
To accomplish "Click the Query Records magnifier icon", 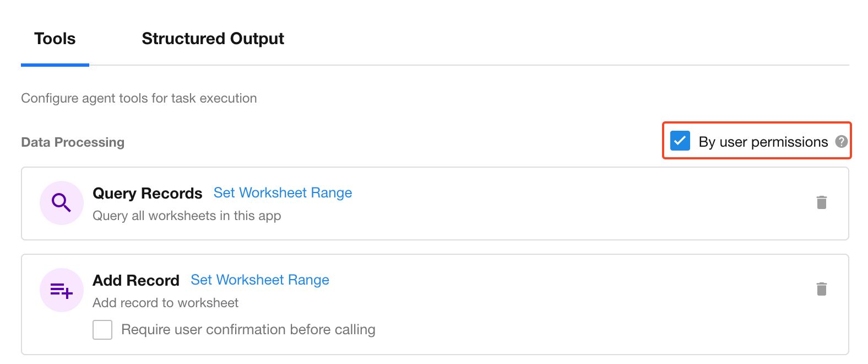I will click(x=61, y=203).
